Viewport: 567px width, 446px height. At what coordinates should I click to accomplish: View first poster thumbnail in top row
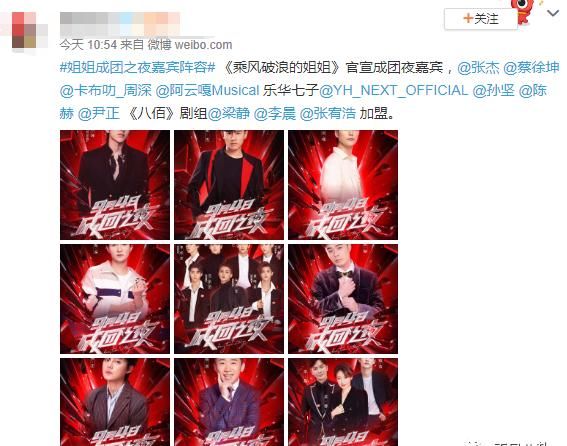pyautogui.click(x=115, y=185)
